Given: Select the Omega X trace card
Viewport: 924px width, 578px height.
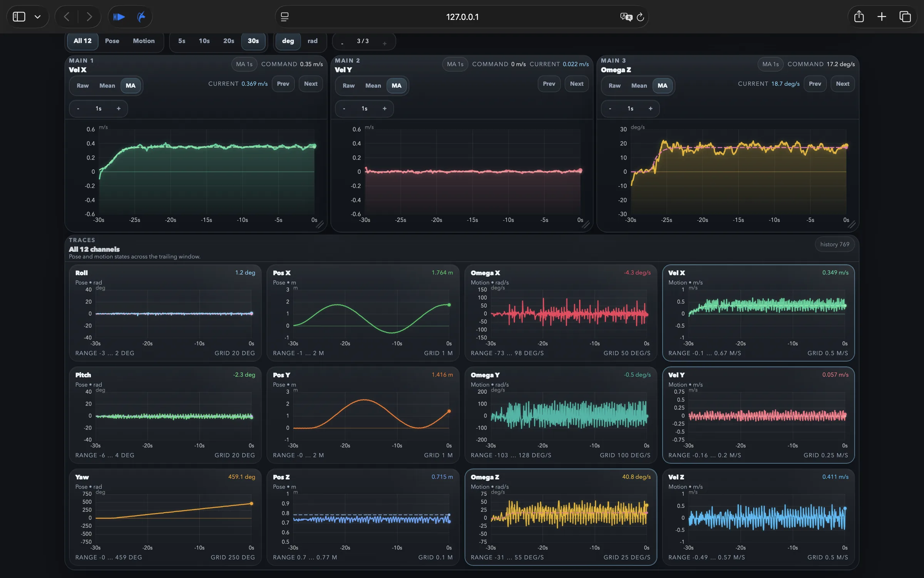Looking at the screenshot, I should [561, 313].
